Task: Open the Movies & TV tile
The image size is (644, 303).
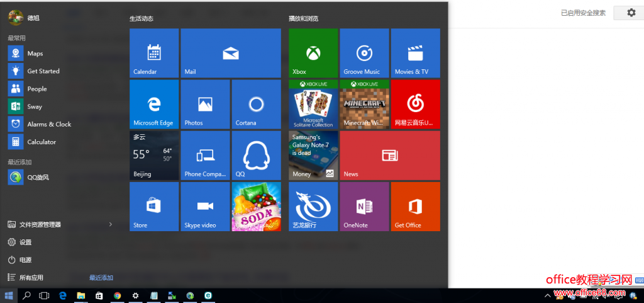Action: click(x=415, y=53)
